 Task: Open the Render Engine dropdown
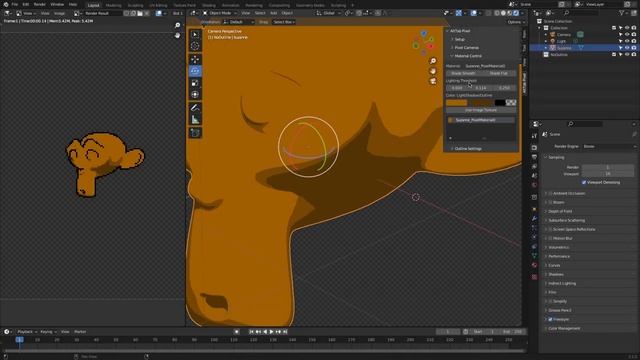coord(609,147)
